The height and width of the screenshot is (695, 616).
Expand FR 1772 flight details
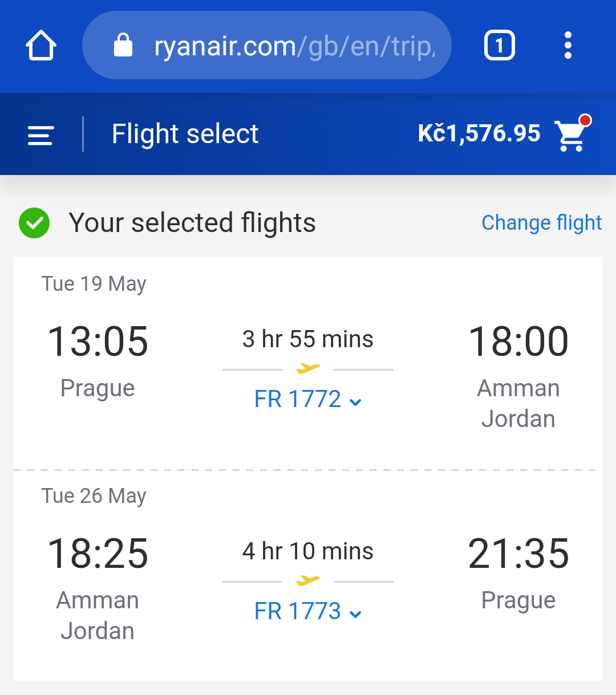(307, 399)
